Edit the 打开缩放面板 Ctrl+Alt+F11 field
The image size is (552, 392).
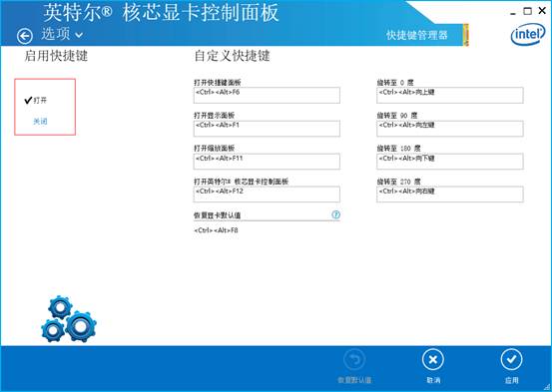pyautogui.click(x=267, y=162)
